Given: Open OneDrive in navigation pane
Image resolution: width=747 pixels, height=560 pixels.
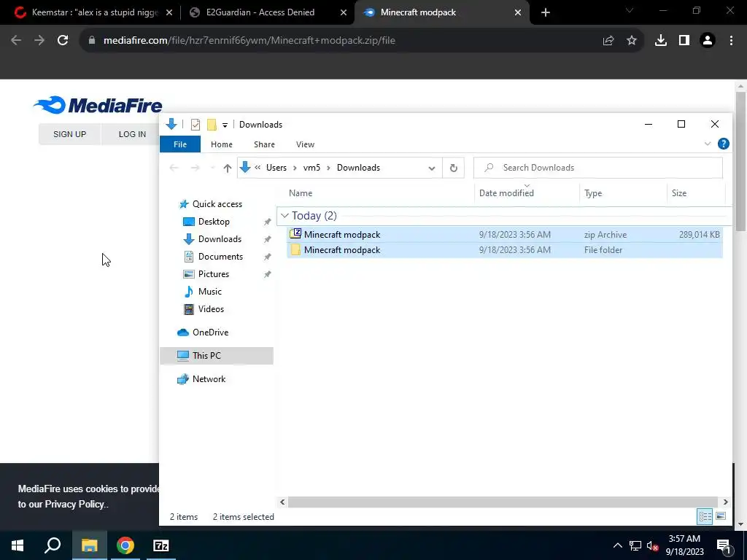Looking at the screenshot, I should point(210,332).
